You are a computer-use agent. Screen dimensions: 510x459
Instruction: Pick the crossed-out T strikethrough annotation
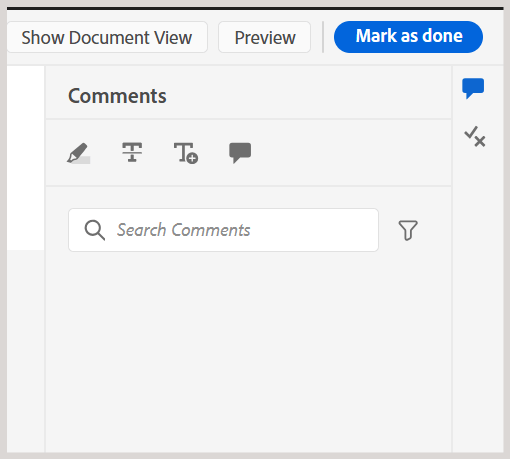pyautogui.click(x=132, y=152)
